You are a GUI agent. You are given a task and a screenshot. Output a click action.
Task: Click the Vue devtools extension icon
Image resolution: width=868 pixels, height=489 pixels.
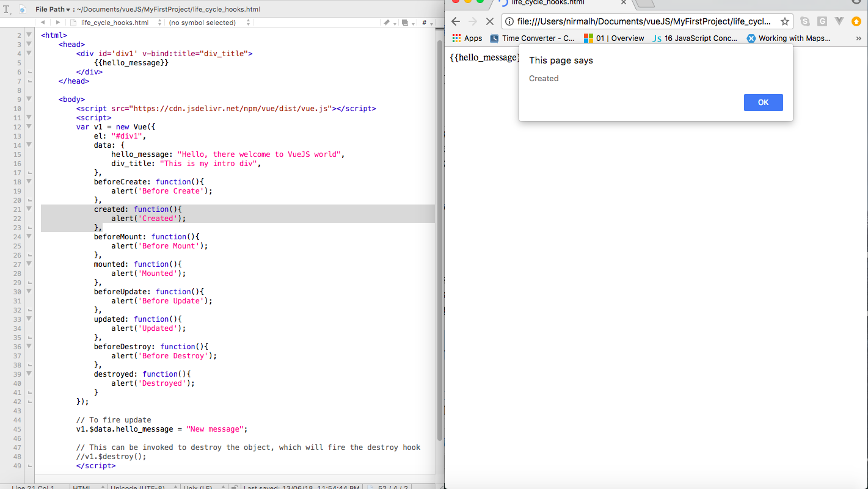[x=839, y=21]
